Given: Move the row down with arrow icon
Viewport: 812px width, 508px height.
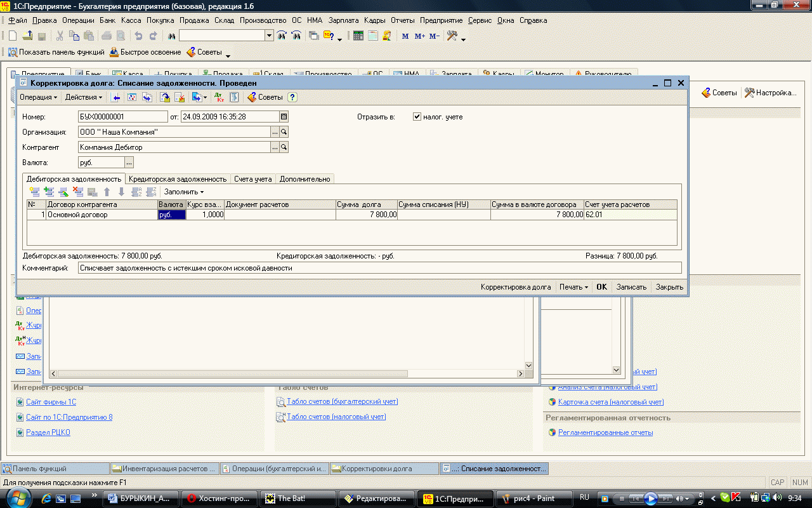Looking at the screenshot, I should [122, 192].
